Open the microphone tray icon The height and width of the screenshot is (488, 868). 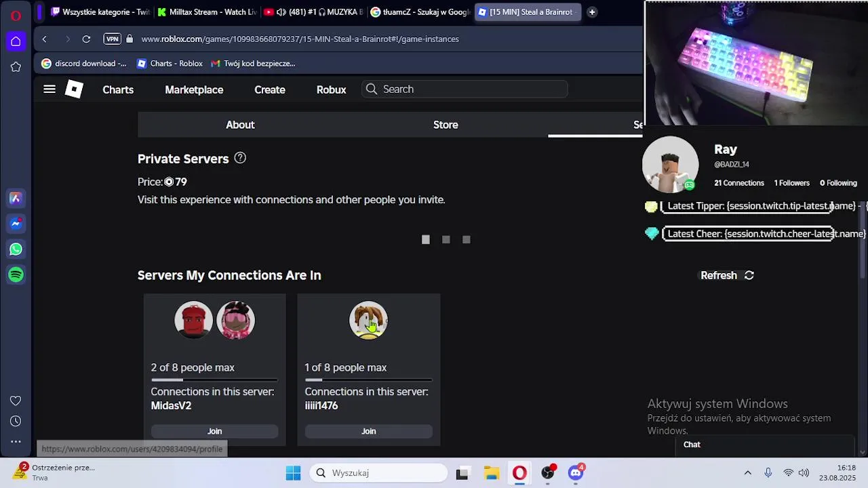[x=768, y=473]
